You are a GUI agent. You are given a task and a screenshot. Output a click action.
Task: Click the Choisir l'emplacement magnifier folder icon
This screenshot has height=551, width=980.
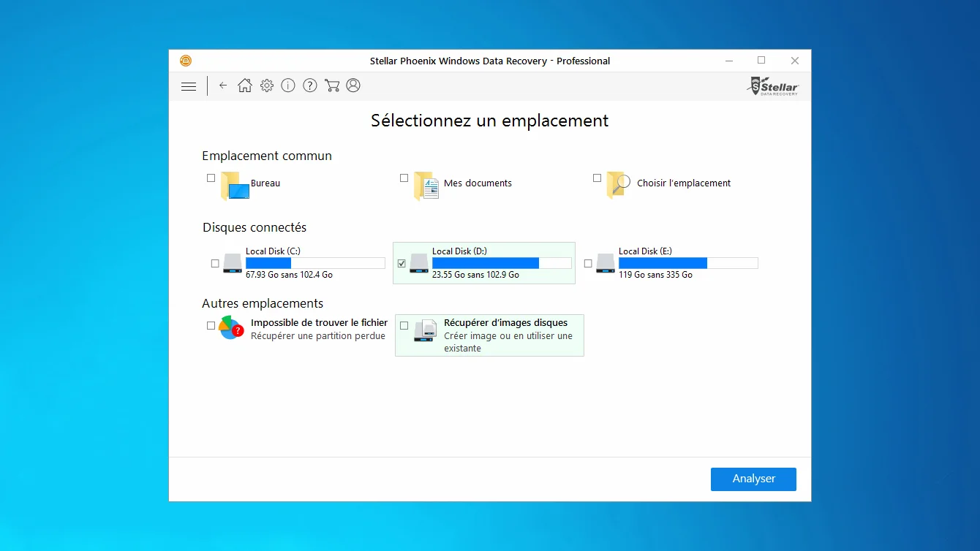(x=619, y=185)
